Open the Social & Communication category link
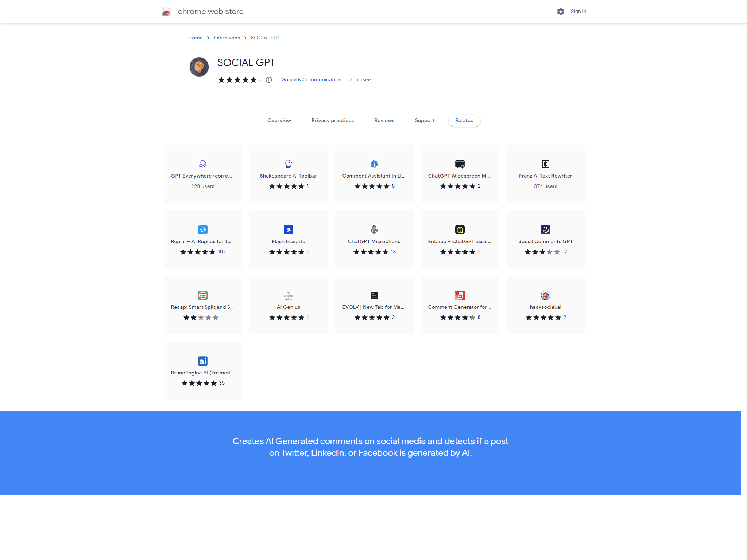 [x=311, y=80]
